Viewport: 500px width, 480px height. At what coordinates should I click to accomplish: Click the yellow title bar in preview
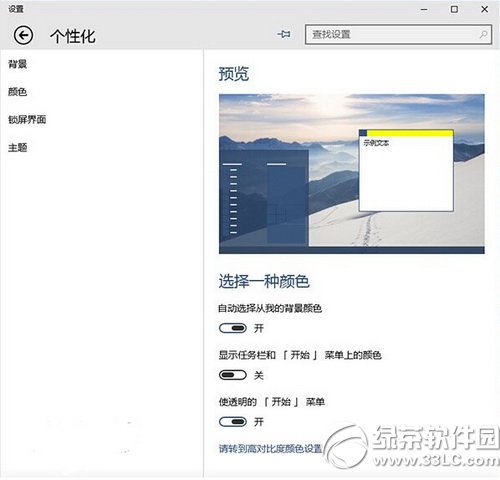pyautogui.click(x=410, y=133)
